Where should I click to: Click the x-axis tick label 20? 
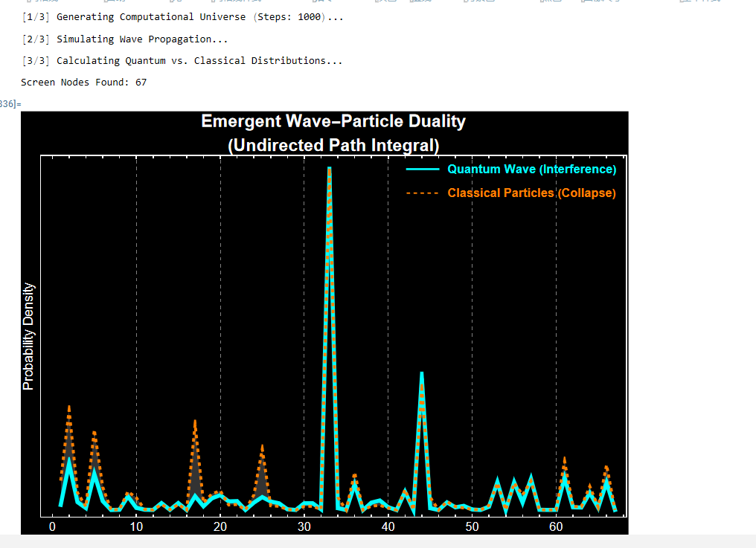click(x=220, y=527)
